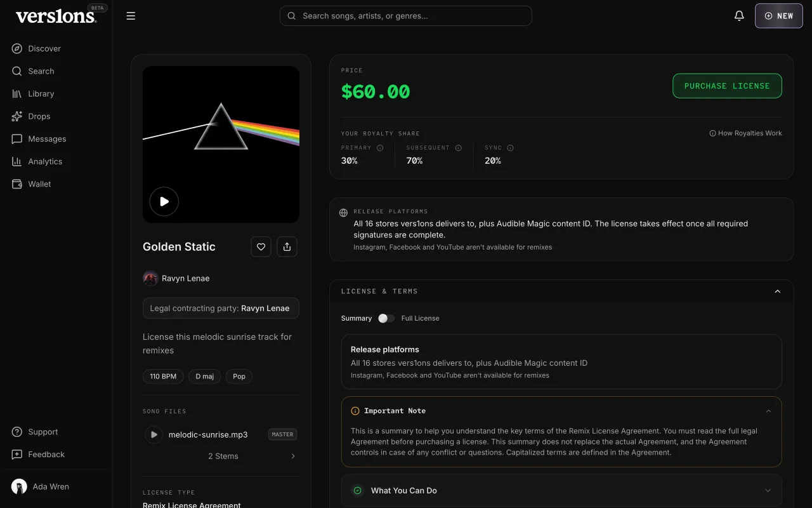
Task: Play the track from album art
Action: pos(164,201)
